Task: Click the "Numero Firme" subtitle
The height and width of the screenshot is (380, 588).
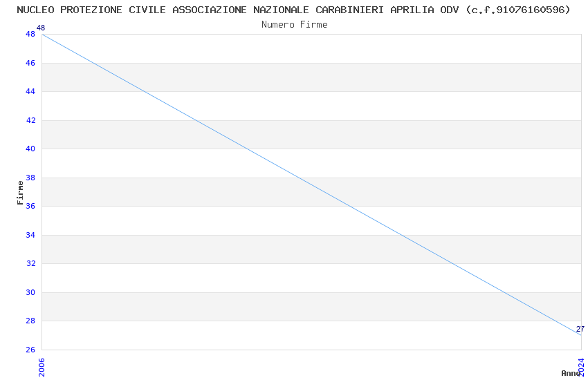Action: [294, 24]
